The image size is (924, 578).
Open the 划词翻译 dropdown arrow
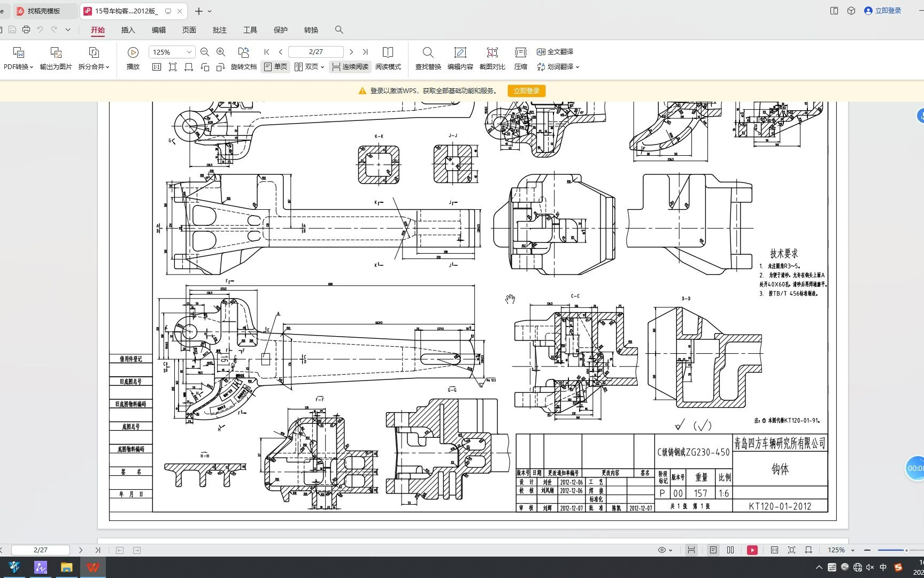coord(577,67)
